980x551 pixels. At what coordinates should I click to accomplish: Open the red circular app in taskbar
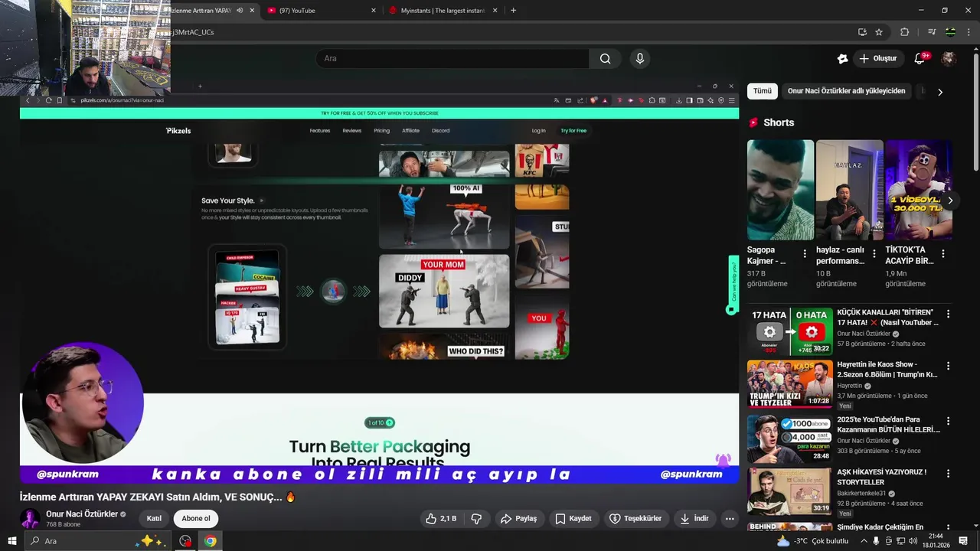(x=185, y=541)
